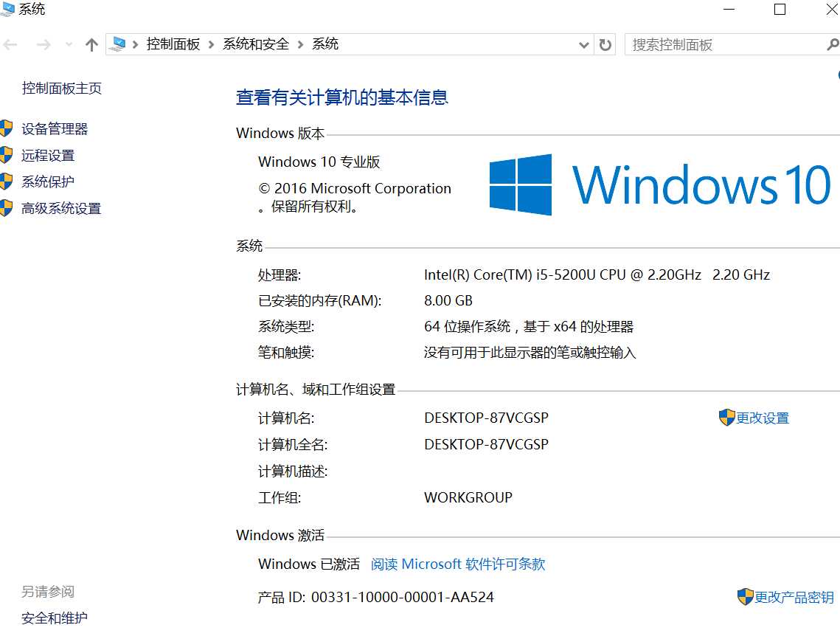Open address bar history dropdown
Viewport: 840px width, 639px height.
click(x=584, y=45)
